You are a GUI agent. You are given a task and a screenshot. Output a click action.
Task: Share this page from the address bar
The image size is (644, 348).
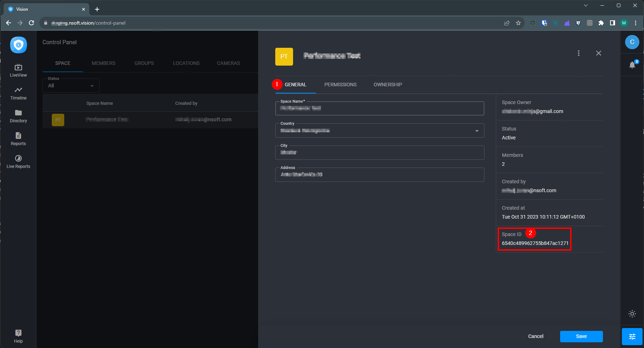[507, 23]
